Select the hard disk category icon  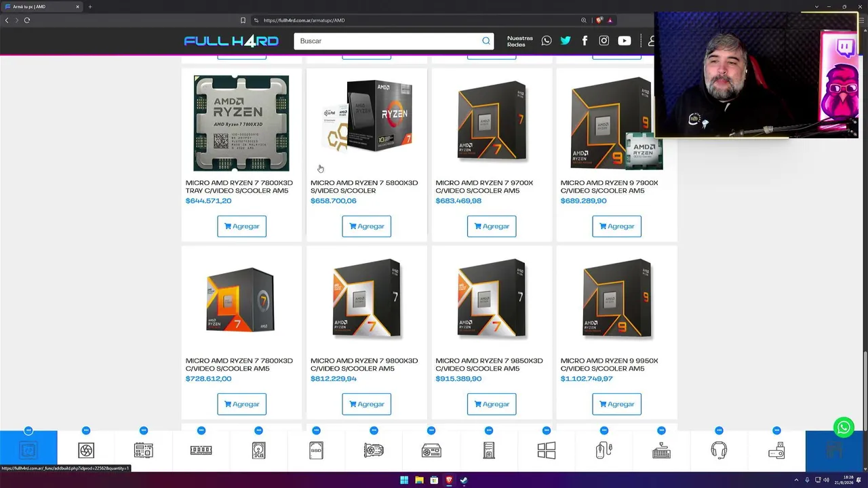click(258, 450)
